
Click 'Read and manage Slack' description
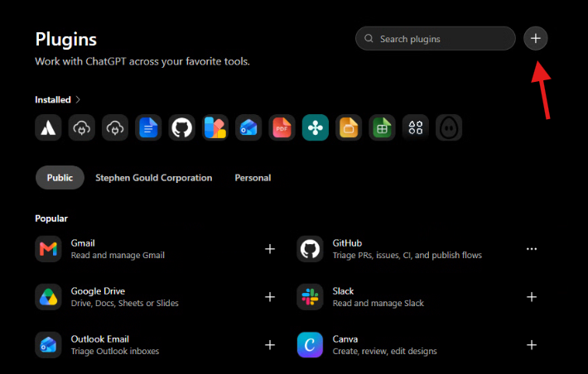coord(378,303)
